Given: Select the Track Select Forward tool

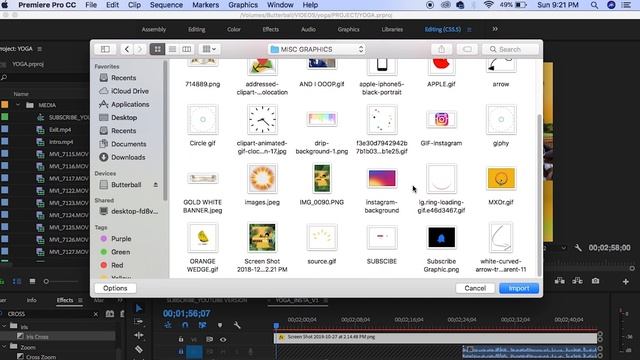Looking at the screenshot, I should 139,322.
